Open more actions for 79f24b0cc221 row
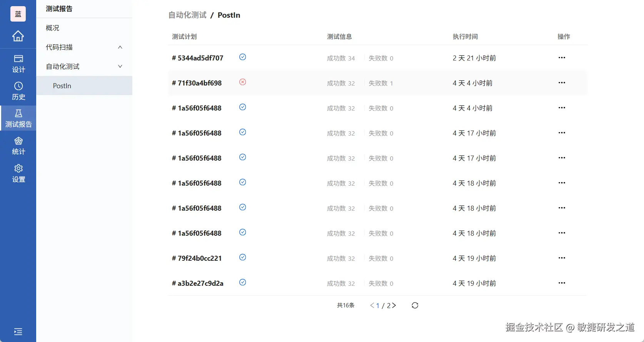Viewport: 644px width, 342px height. [562, 258]
